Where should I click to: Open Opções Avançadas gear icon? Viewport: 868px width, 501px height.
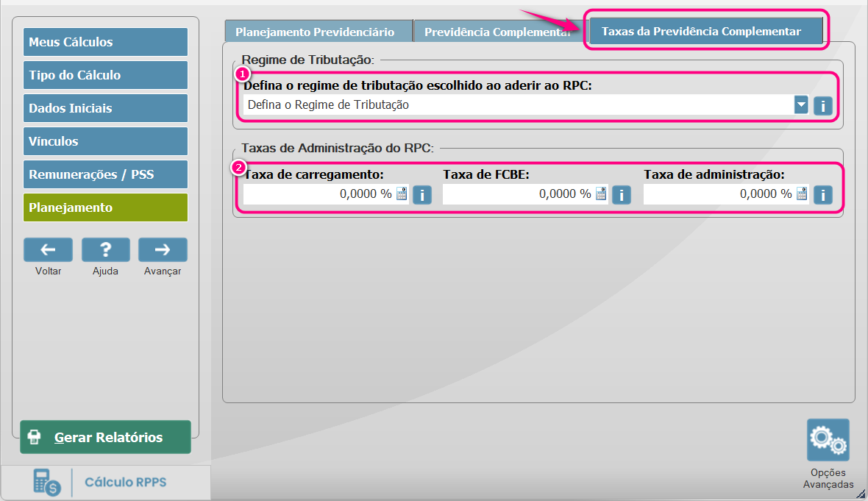pyautogui.click(x=828, y=440)
